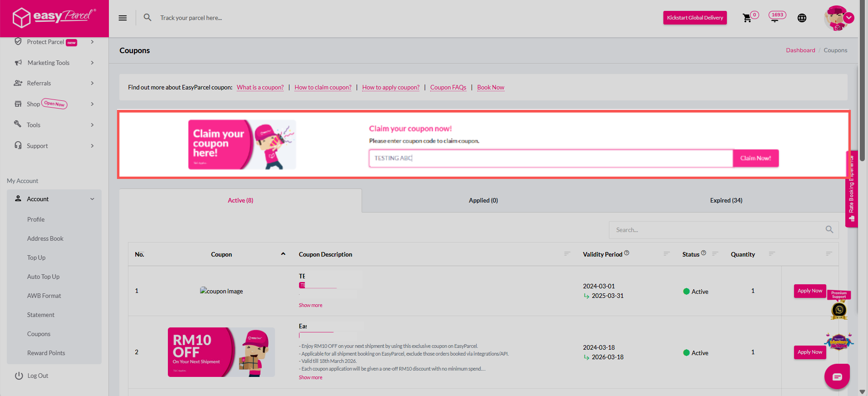Screen dimensions: 868x396
Task: Open Address Book in account menu
Action: click(45, 238)
